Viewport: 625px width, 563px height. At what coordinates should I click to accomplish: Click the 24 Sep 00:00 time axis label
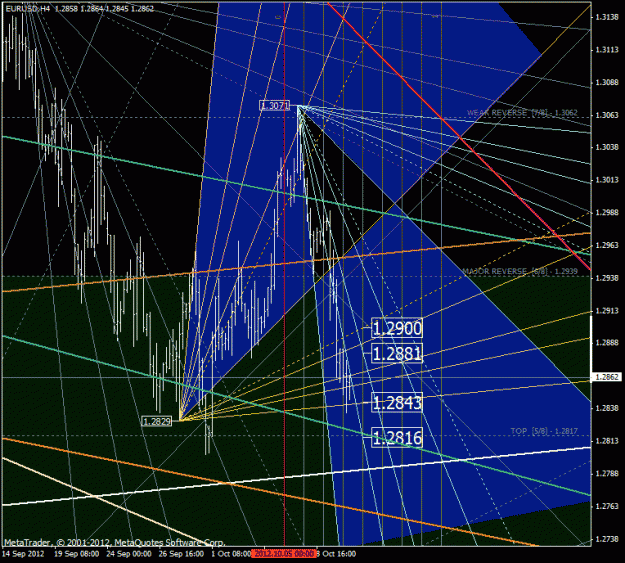pyautogui.click(x=129, y=554)
